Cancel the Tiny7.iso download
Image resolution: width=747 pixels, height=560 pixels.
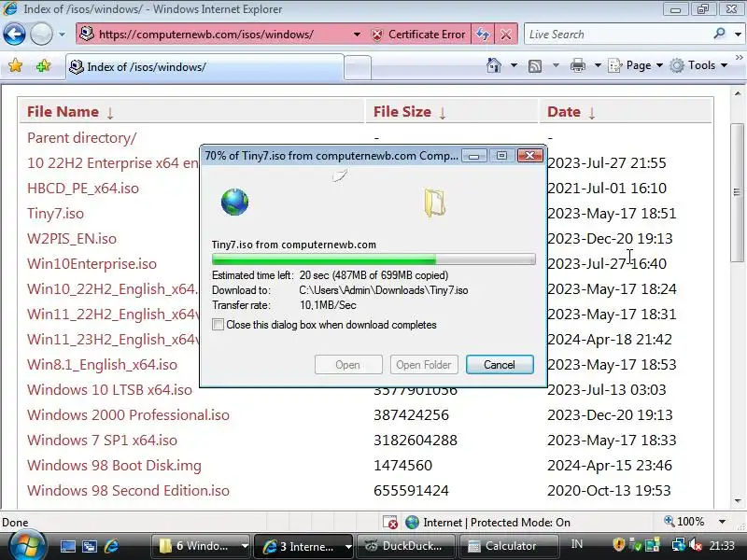point(500,365)
